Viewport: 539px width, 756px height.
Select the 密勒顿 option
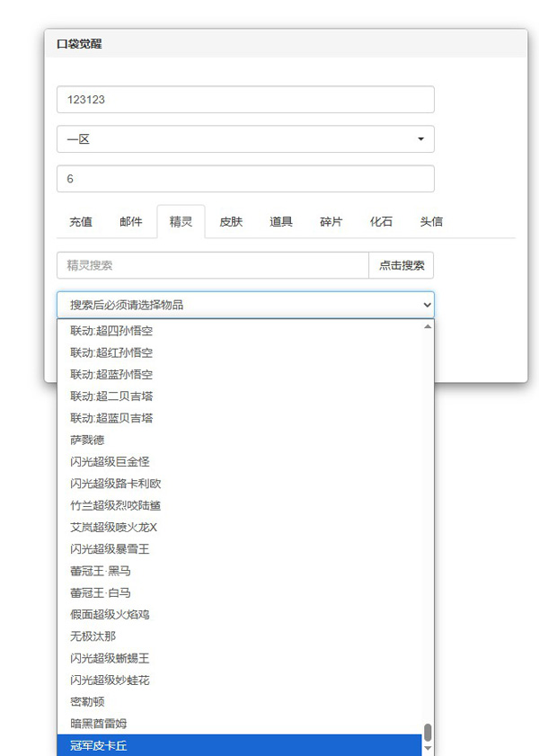[x=239, y=701]
